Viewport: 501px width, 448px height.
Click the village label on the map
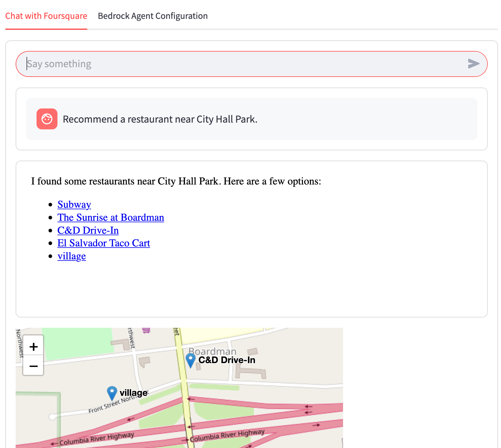(134, 393)
